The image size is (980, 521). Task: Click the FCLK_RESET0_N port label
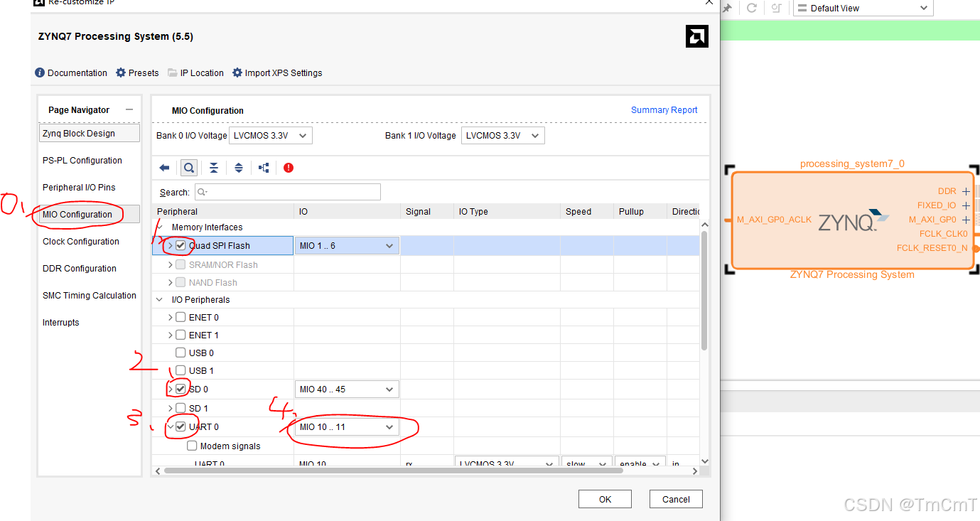tap(932, 248)
